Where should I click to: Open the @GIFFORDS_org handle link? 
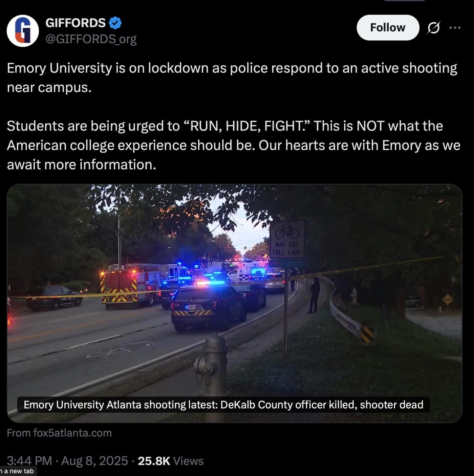click(91, 39)
